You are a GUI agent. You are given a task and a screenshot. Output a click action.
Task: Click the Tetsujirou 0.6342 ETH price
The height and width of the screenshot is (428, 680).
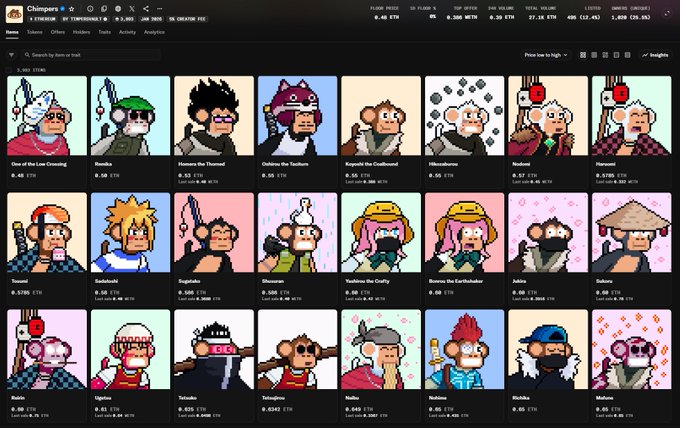click(277, 409)
